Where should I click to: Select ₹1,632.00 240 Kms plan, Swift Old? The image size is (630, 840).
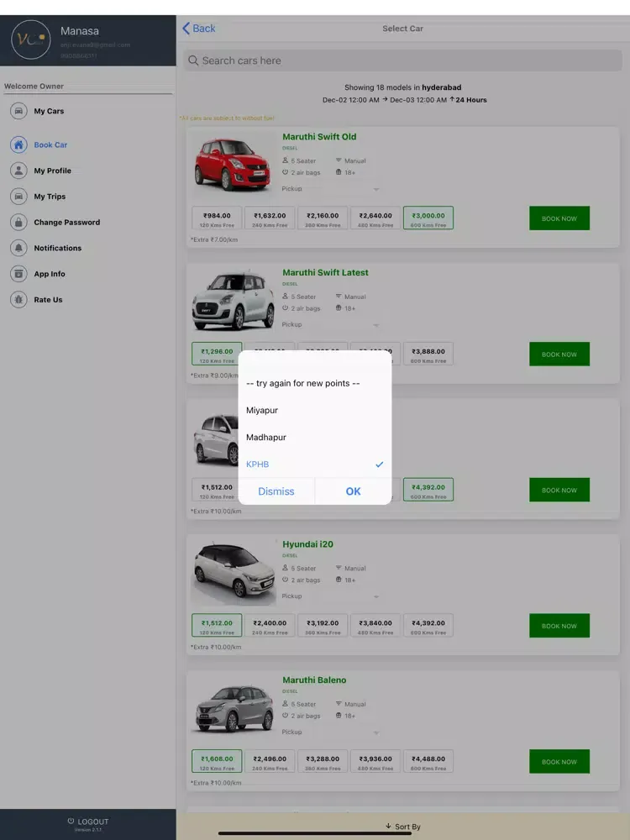(270, 218)
